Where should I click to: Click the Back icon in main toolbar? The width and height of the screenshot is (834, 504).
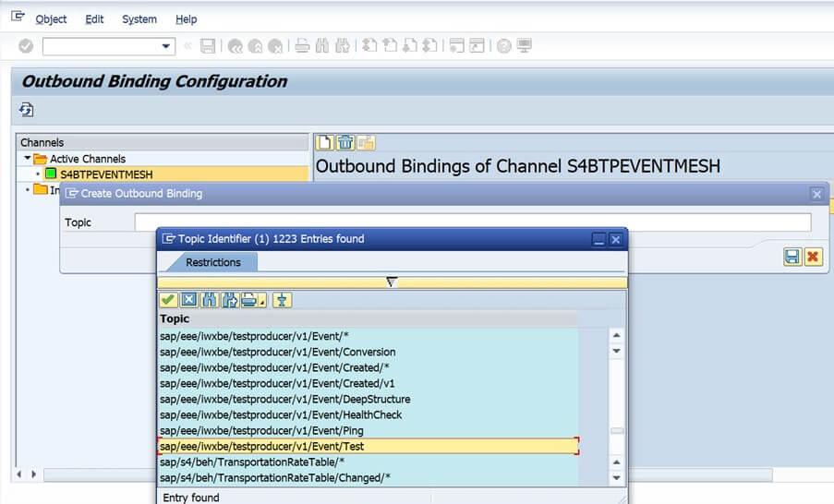[236, 46]
